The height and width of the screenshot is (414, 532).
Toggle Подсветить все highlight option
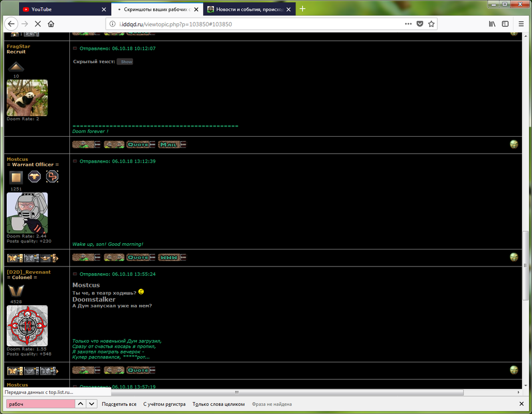[119, 404]
